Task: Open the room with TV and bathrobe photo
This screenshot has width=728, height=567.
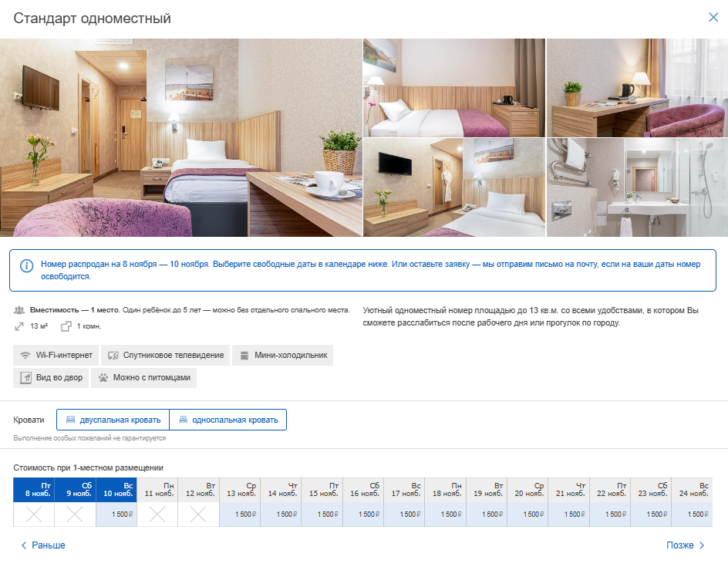Action: [x=454, y=187]
